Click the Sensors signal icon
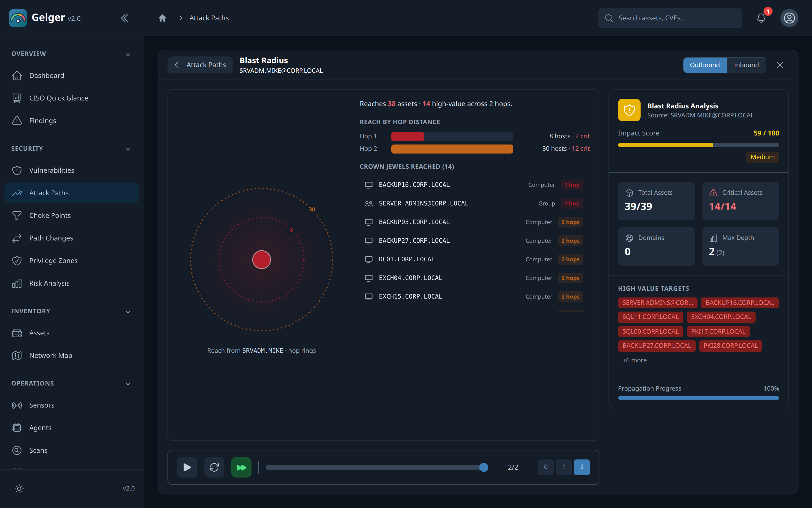Image resolution: width=812 pixels, height=508 pixels. 17,405
